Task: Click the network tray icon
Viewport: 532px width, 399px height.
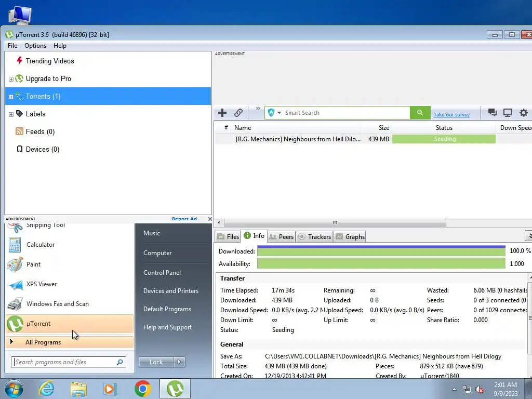Action: [467, 390]
